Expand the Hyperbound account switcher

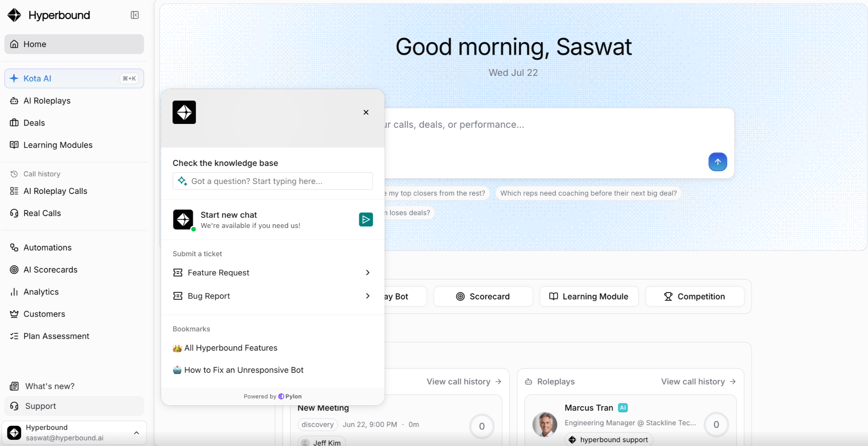(x=74, y=433)
